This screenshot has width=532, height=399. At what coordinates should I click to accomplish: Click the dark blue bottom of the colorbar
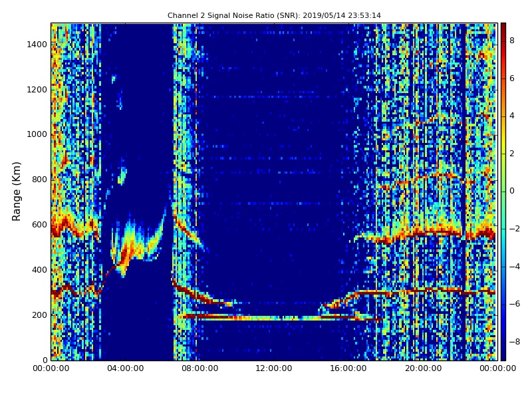(x=503, y=356)
